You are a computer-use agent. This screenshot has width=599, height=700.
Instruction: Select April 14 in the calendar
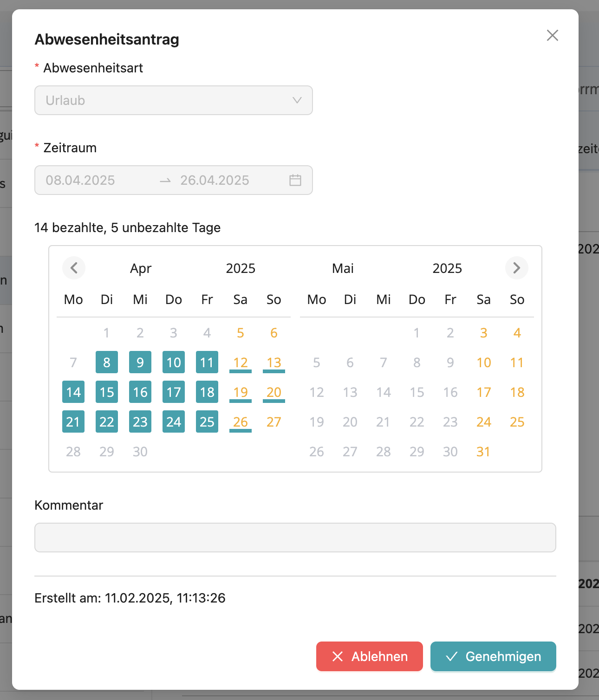(73, 392)
